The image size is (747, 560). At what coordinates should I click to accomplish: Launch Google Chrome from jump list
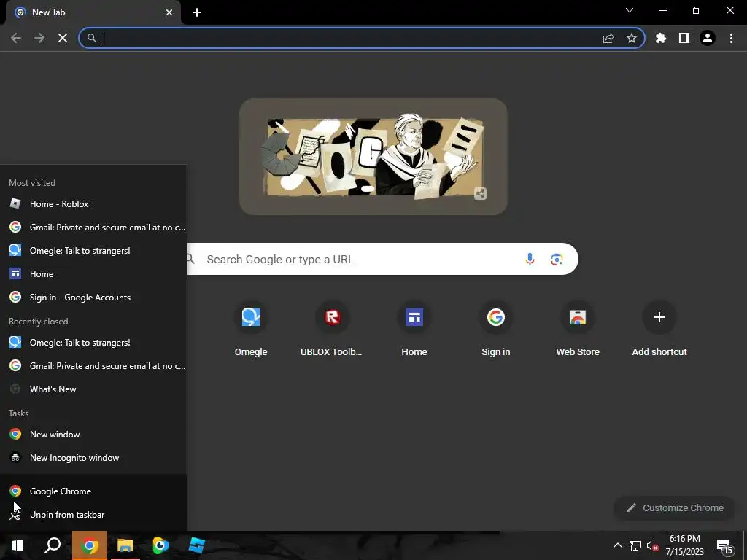coord(93,491)
